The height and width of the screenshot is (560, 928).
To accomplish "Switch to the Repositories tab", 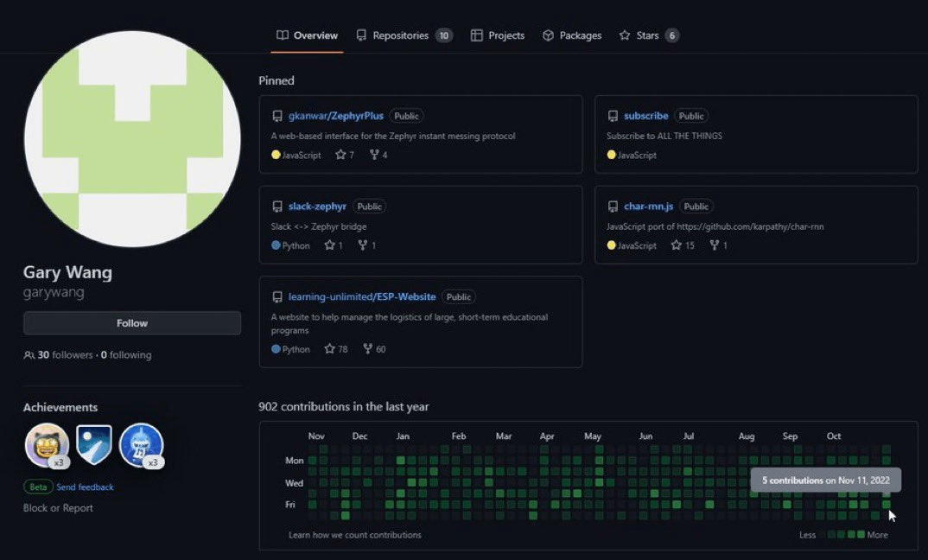I will coord(404,35).
